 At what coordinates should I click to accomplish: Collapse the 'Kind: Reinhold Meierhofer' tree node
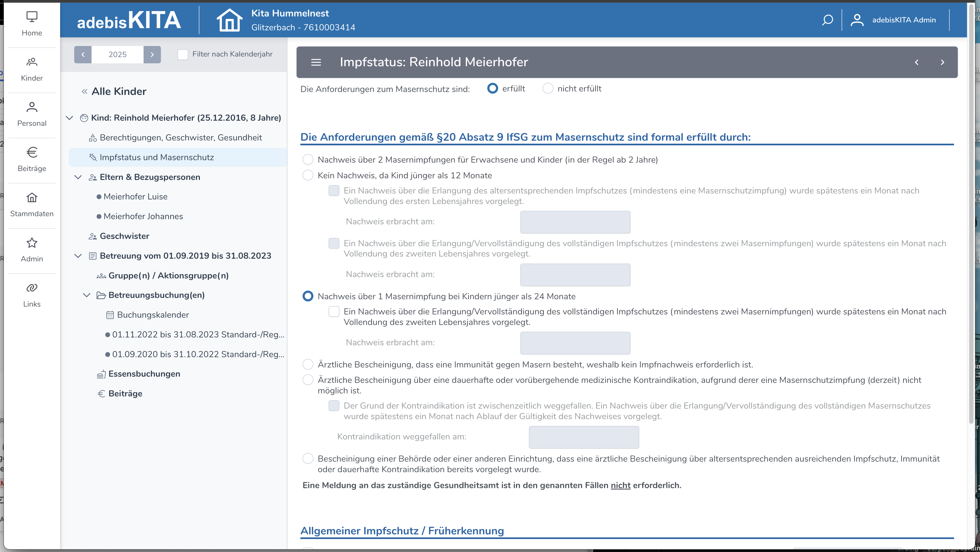70,118
